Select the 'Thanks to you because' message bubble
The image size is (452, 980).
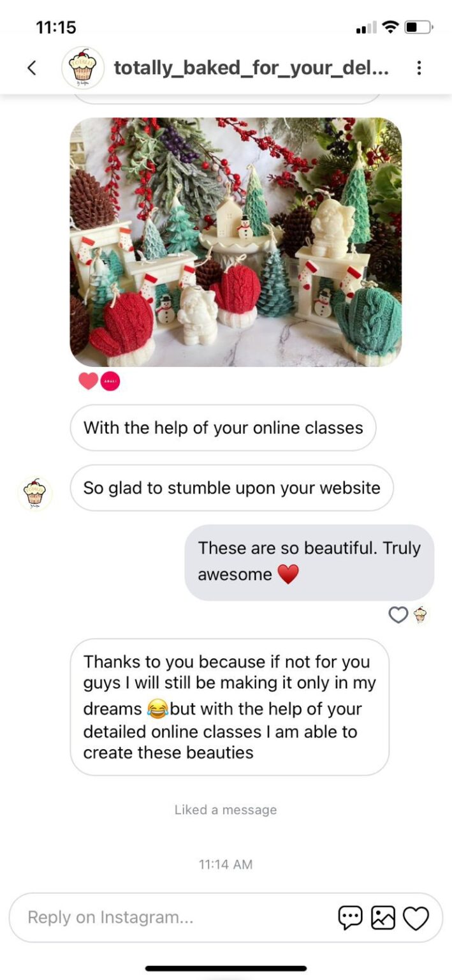pos(230,707)
